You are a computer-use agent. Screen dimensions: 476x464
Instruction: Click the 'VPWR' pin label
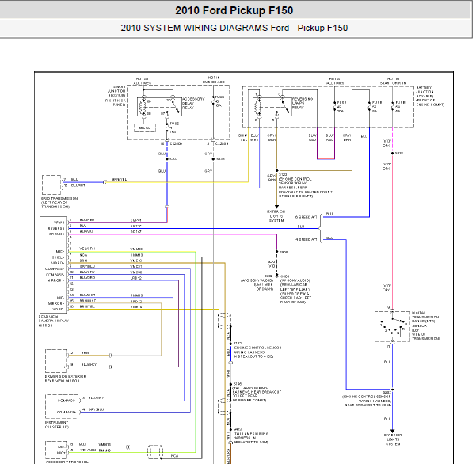tap(59, 222)
